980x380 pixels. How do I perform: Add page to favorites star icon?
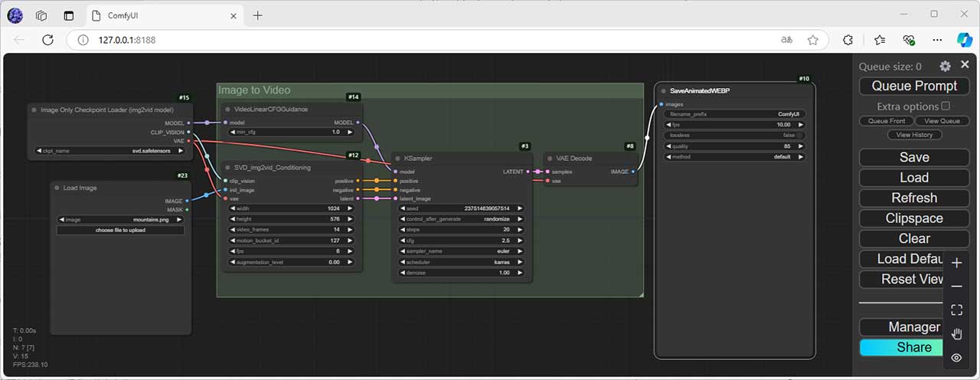[813, 40]
